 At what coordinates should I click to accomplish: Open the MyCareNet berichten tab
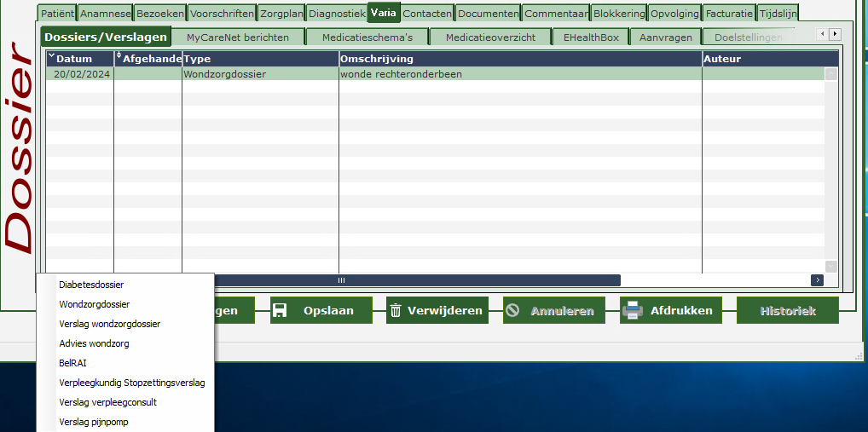click(237, 37)
